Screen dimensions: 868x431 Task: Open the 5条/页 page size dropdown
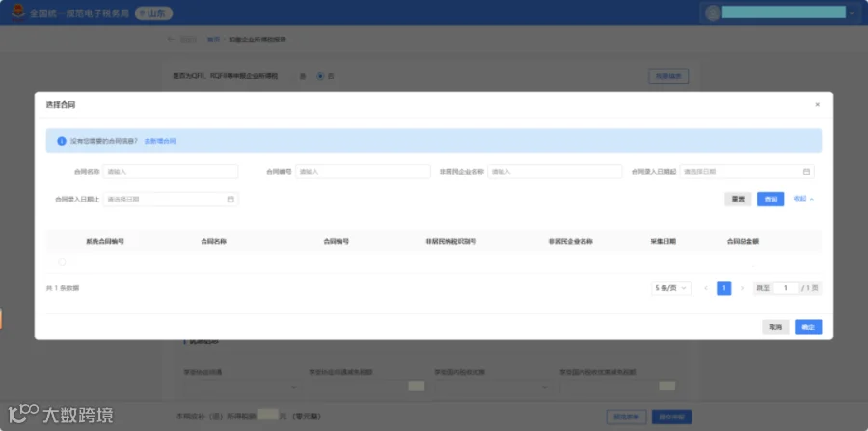[x=671, y=288]
